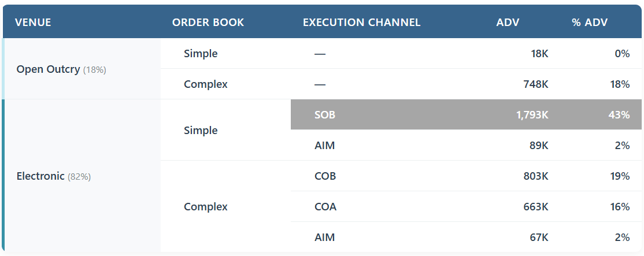Select the Electronic venue cell

82,176
